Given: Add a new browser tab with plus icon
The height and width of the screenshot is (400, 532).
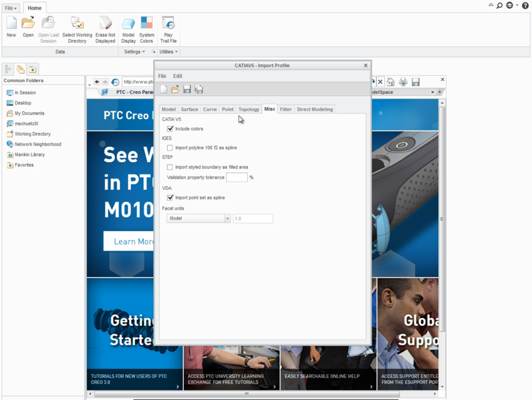Looking at the screenshot, I should [440, 92].
